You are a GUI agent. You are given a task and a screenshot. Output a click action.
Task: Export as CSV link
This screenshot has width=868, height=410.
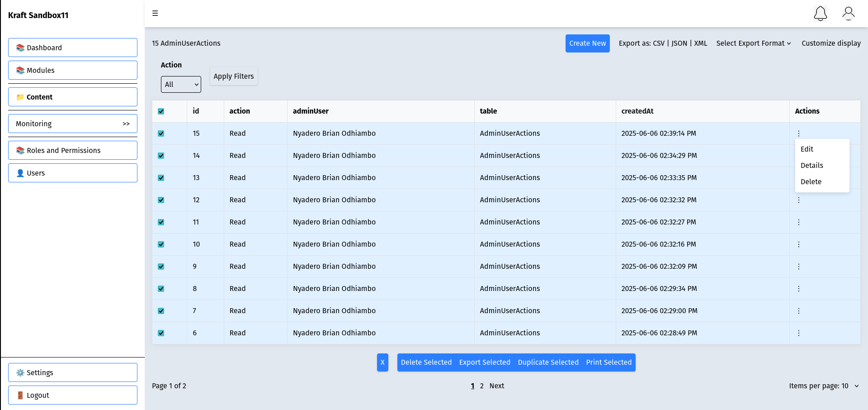[659, 43]
